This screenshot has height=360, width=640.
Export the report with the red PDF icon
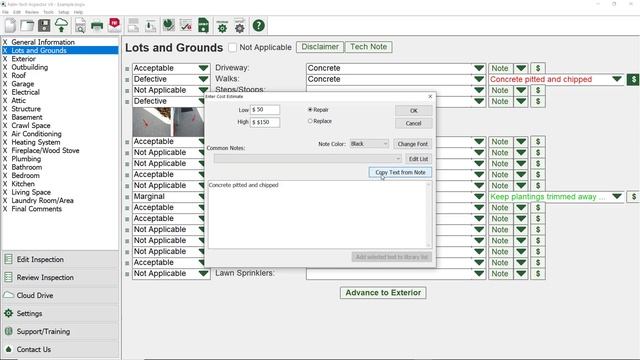click(x=115, y=25)
